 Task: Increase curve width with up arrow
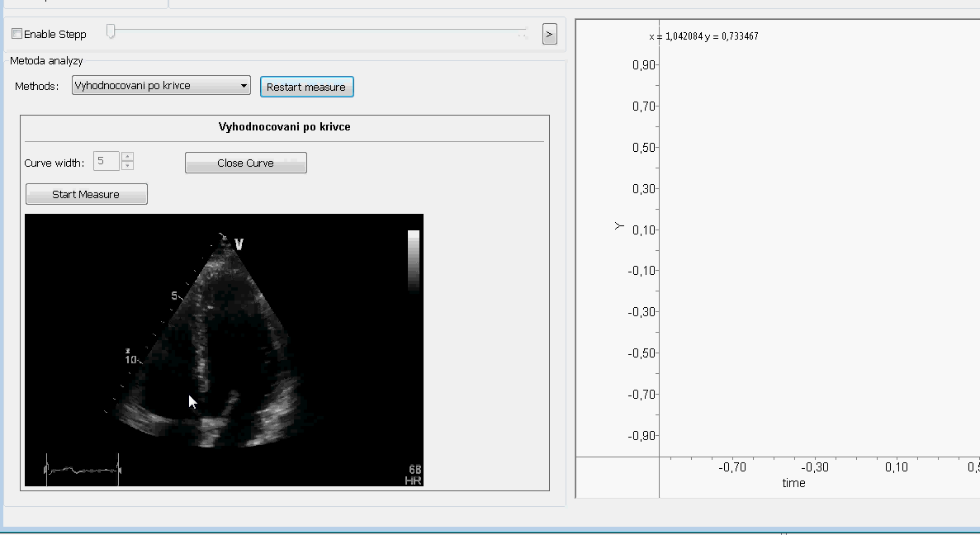(127, 156)
